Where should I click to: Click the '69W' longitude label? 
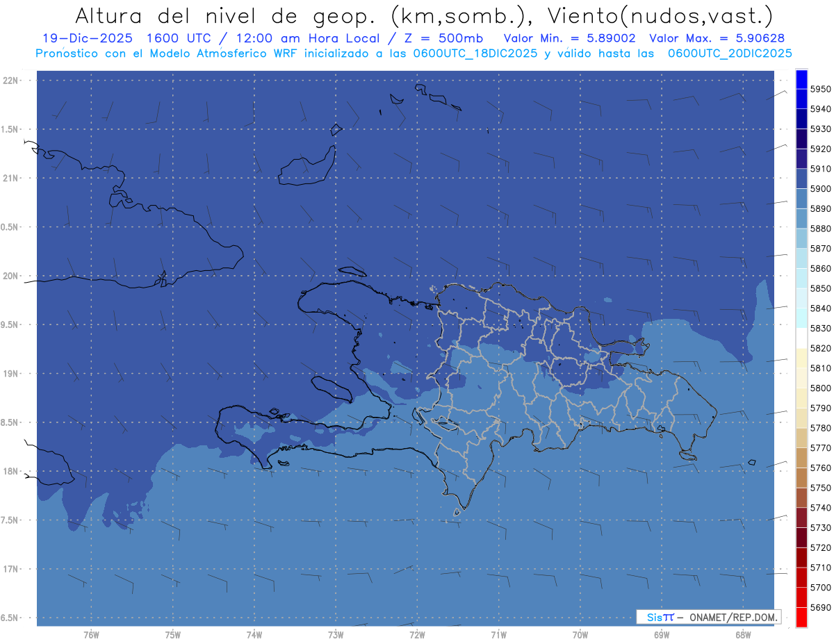(662, 635)
